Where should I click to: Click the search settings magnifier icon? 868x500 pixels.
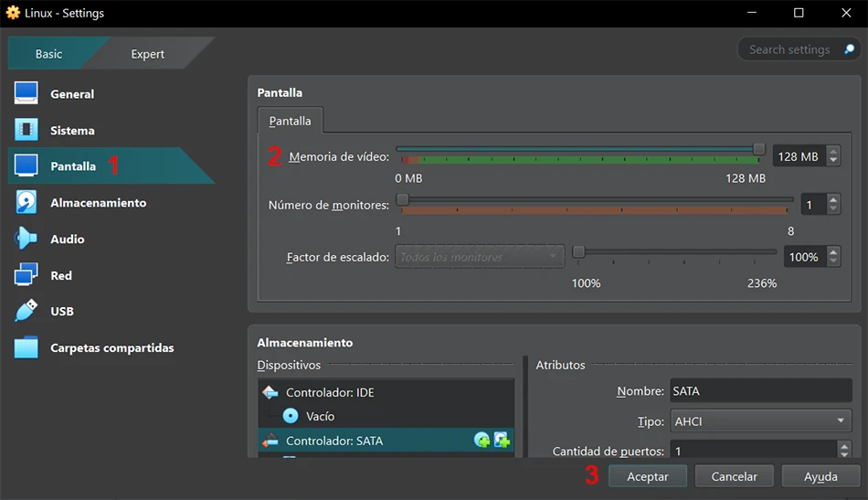(849, 49)
